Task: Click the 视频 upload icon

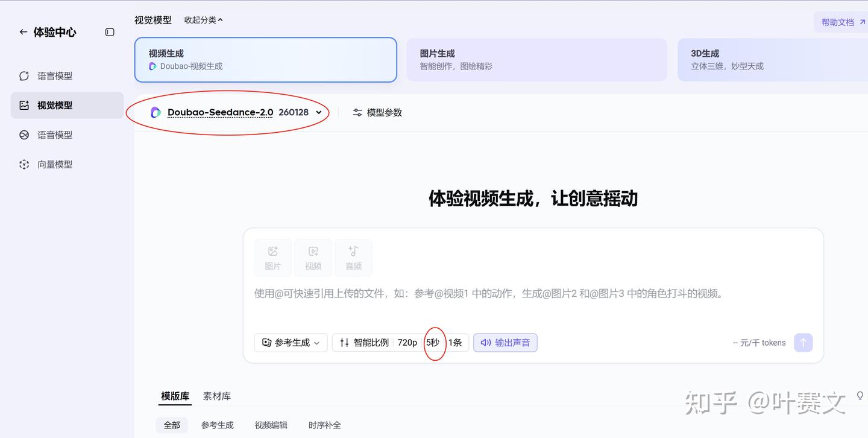Action: (313, 258)
